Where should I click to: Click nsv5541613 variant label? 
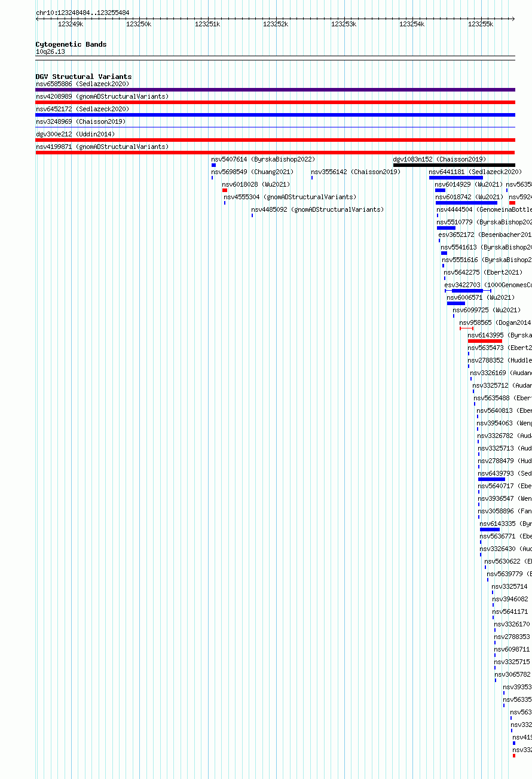tap(487, 247)
